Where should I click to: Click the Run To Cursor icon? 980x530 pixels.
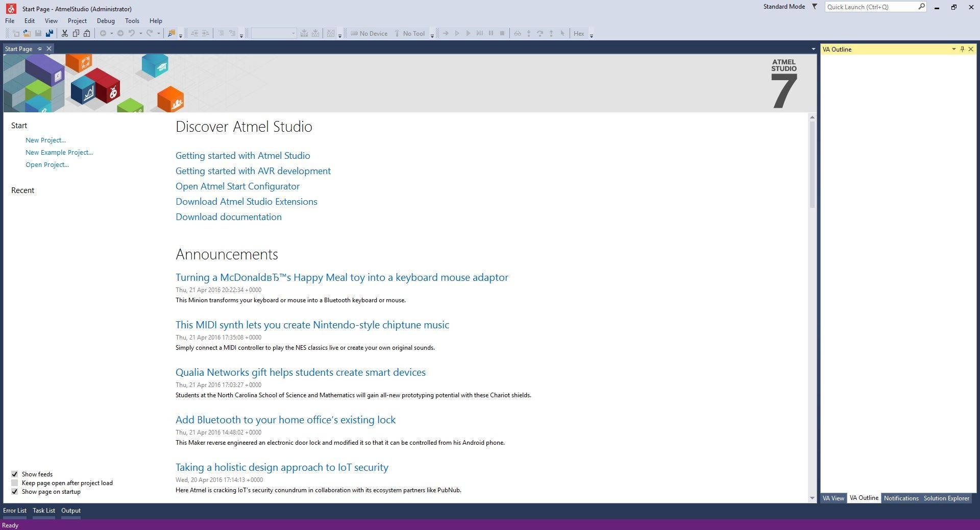562,33
